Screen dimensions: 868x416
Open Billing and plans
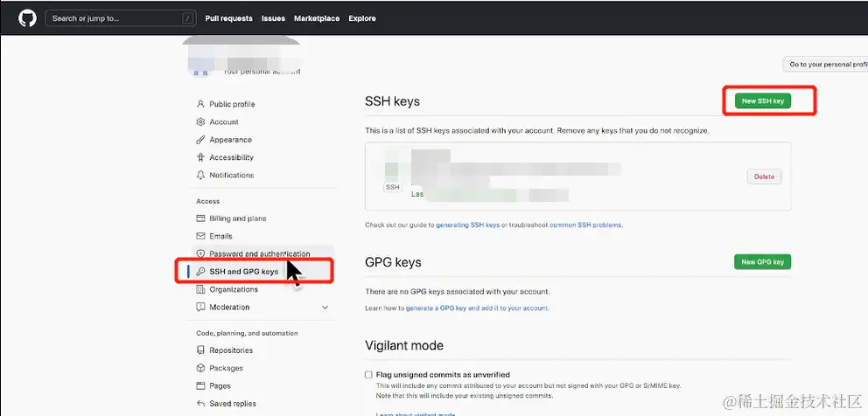click(237, 218)
